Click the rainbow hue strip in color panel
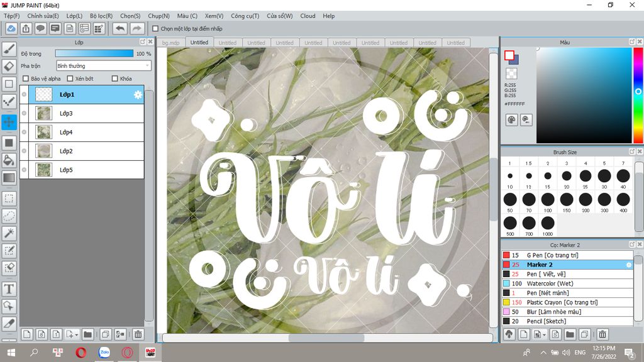Image resolution: width=644 pixels, height=362 pixels. click(x=638, y=96)
